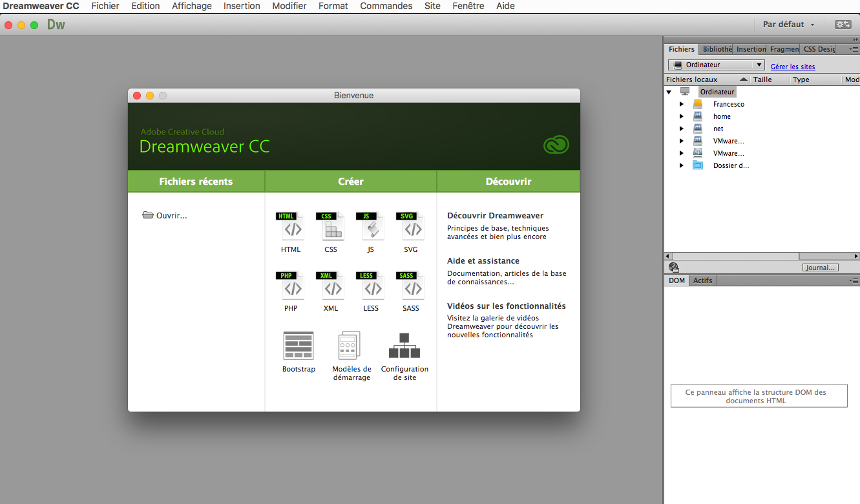This screenshot has height=504, width=860.
Task: Open the Site menu
Action: pos(433,6)
